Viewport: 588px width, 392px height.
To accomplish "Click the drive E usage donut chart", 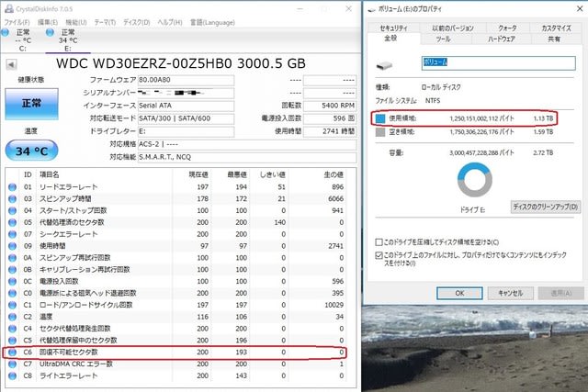I will [474, 180].
